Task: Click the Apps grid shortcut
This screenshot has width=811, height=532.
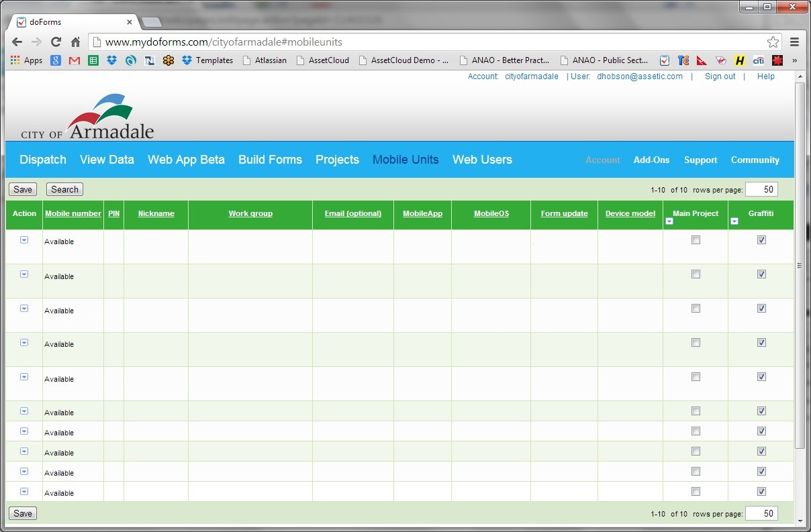Action: click(27, 60)
